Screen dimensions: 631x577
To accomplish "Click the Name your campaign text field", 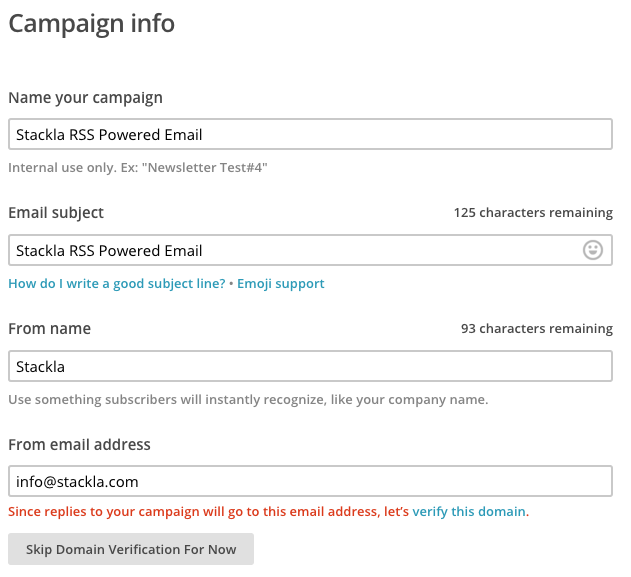I will [310, 135].
